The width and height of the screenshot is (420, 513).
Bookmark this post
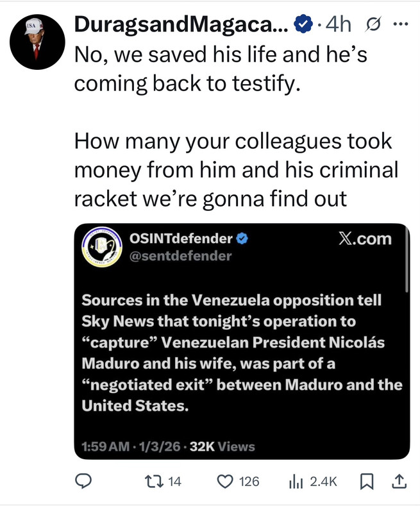[x=367, y=482]
